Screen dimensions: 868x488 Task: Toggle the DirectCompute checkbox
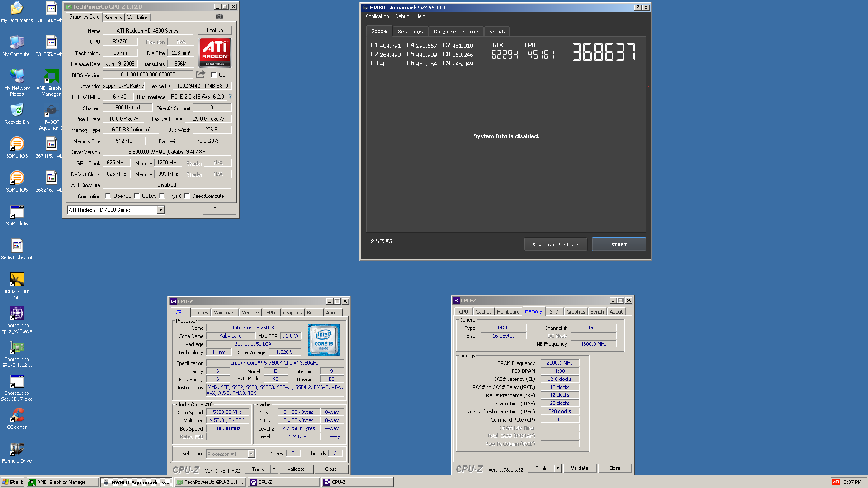pyautogui.click(x=187, y=196)
